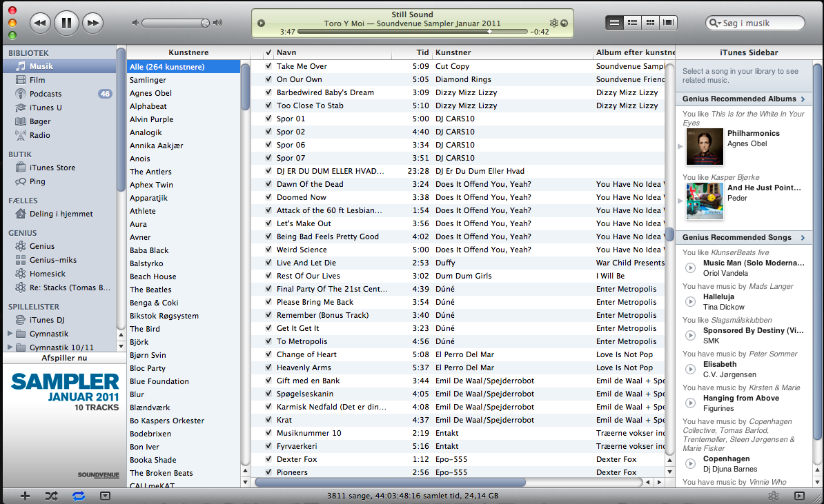Image resolution: width=824 pixels, height=504 pixels.
Task: Toggle the checkbox for Pioneers
Action: click(268, 472)
